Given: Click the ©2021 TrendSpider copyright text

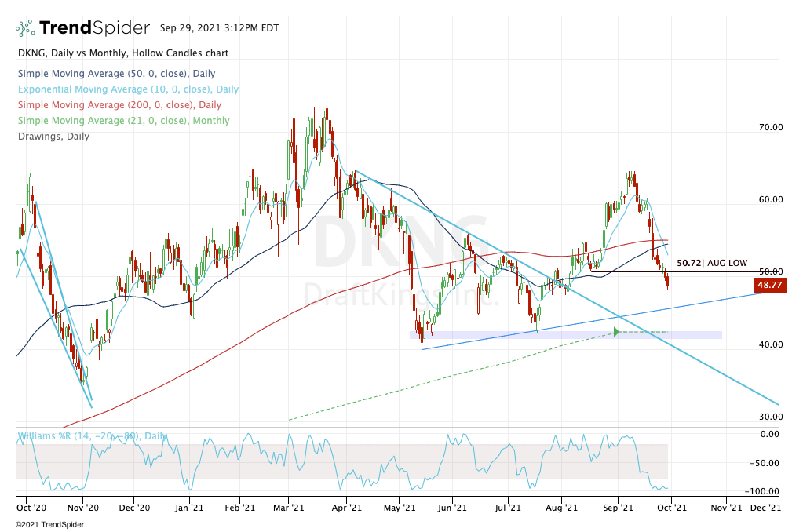Looking at the screenshot, I should pyautogui.click(x=49, y=525).
